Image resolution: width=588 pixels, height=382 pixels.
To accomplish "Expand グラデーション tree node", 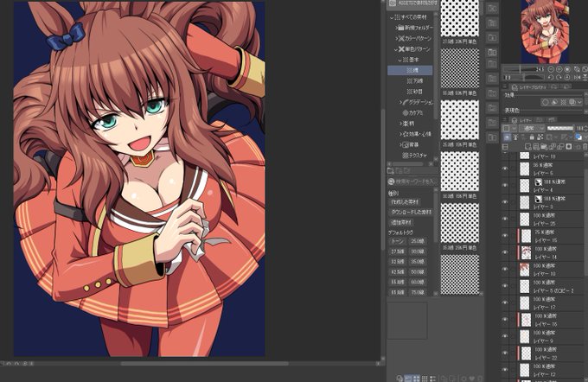I will coord(400,102).
